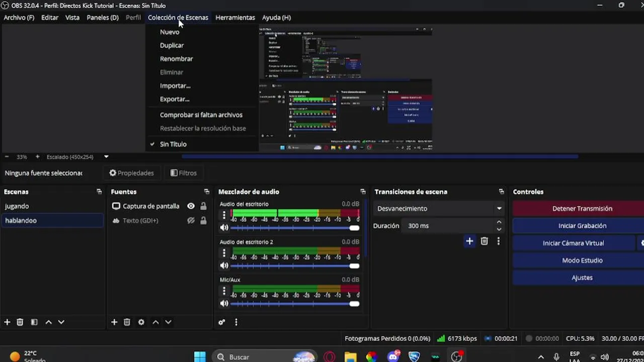
Task: Adjust Mic/Aux volume slider
Action: [295, 304]
